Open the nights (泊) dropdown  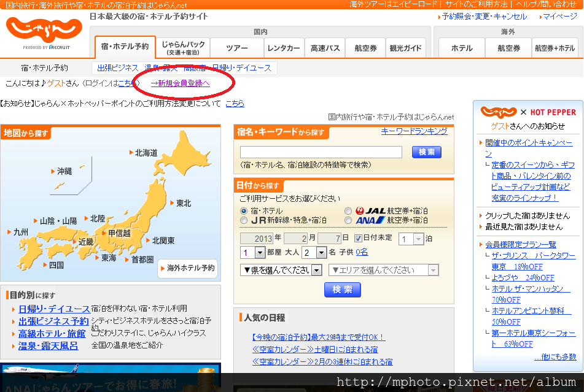[x=411, y=239]
